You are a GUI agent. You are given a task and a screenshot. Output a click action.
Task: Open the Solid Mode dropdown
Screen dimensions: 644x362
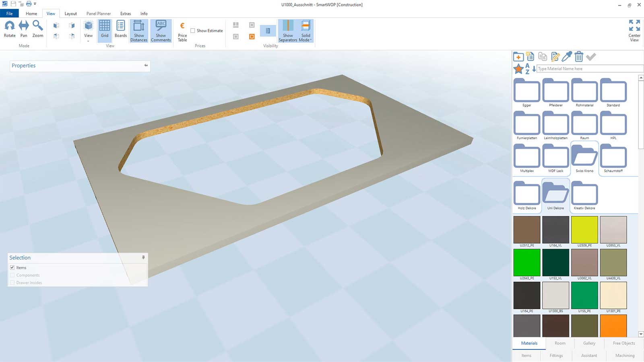(305, 31)
